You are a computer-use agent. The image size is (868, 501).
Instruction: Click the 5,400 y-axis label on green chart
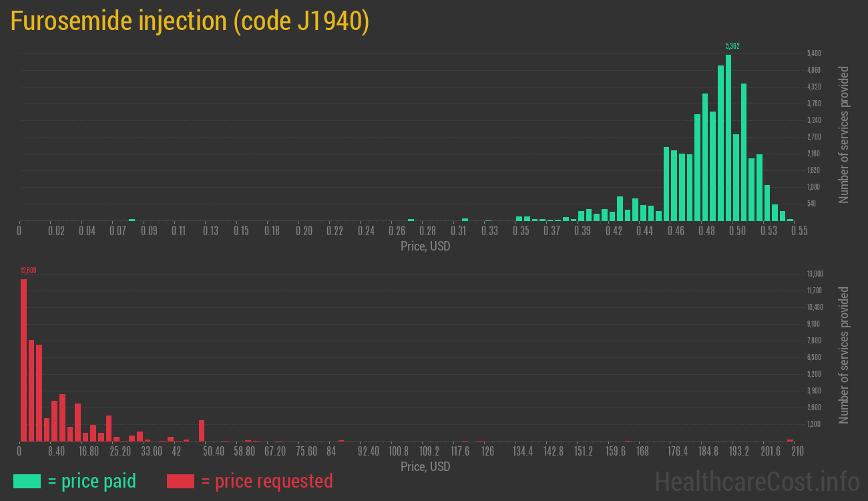[814, 53]
